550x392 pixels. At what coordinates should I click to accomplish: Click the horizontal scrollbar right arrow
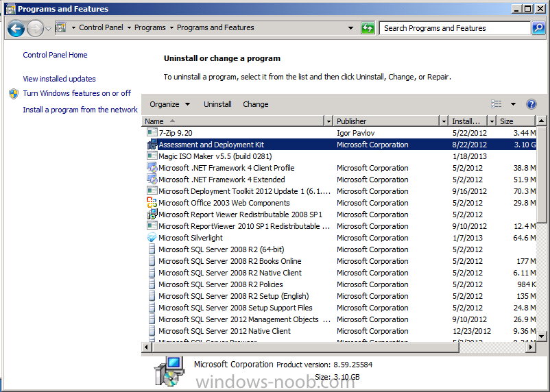tap(531, 347)
